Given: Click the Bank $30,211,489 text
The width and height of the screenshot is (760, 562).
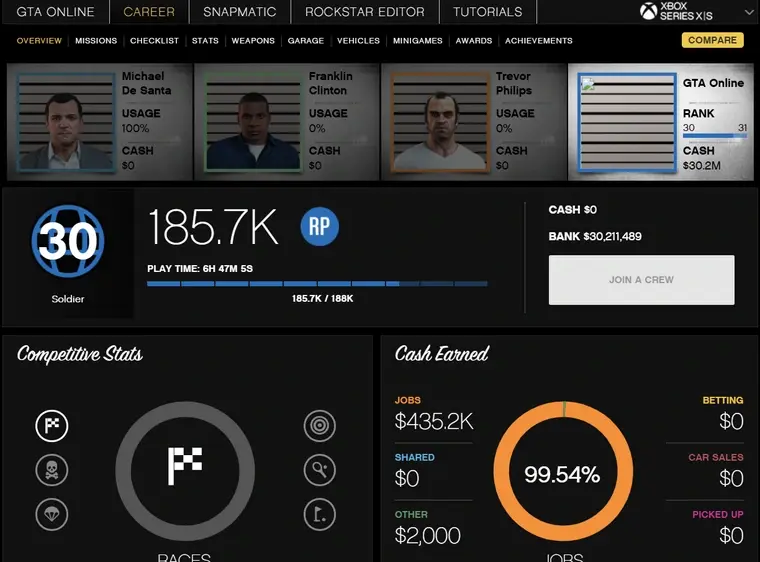Looking at the screenshot, I should click(595, 236).
